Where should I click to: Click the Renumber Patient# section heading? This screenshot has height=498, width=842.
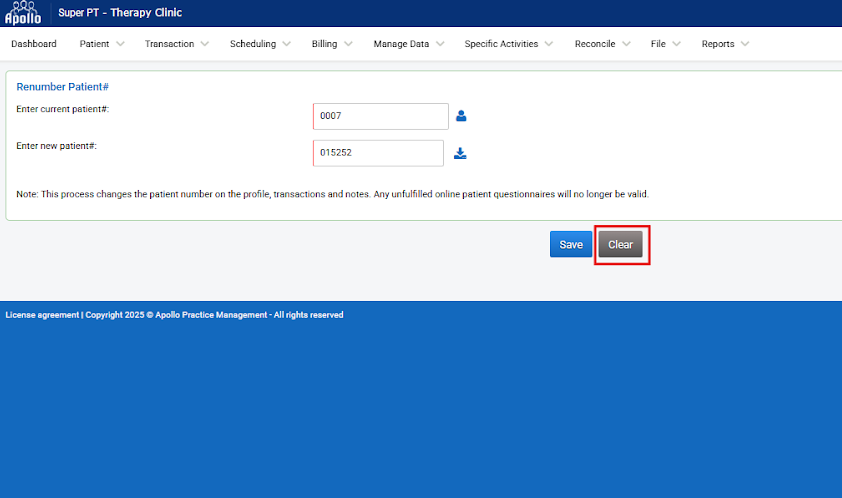pyautogui.click(x=63, y=87)
